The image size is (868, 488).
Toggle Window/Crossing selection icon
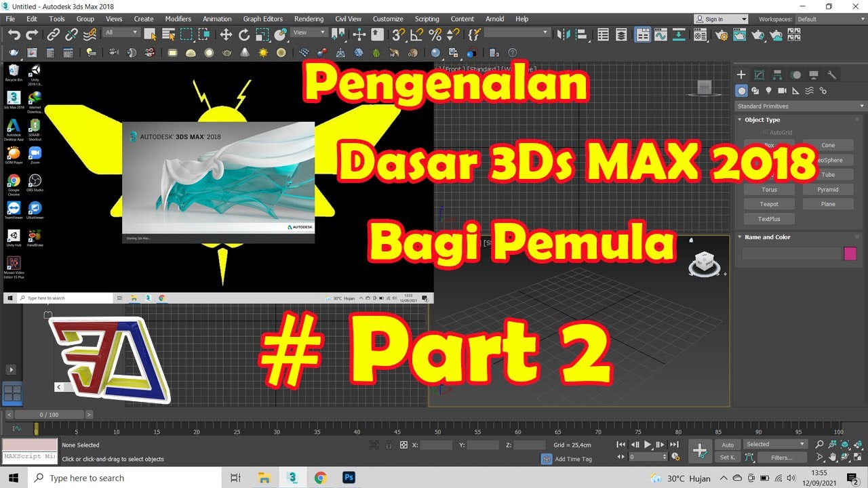pyautogui.click(x=203, y=34)
